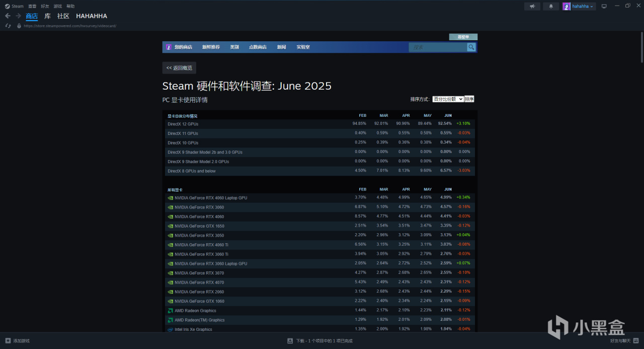The image size is (644, 349).
Task: Switch to the 商店 tab
Action: [32, 16]
